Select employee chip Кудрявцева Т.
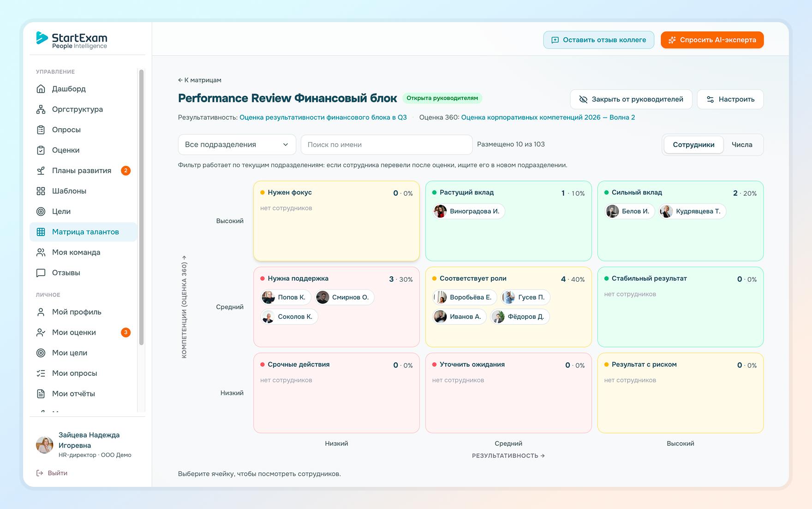 tap(692, 212)
